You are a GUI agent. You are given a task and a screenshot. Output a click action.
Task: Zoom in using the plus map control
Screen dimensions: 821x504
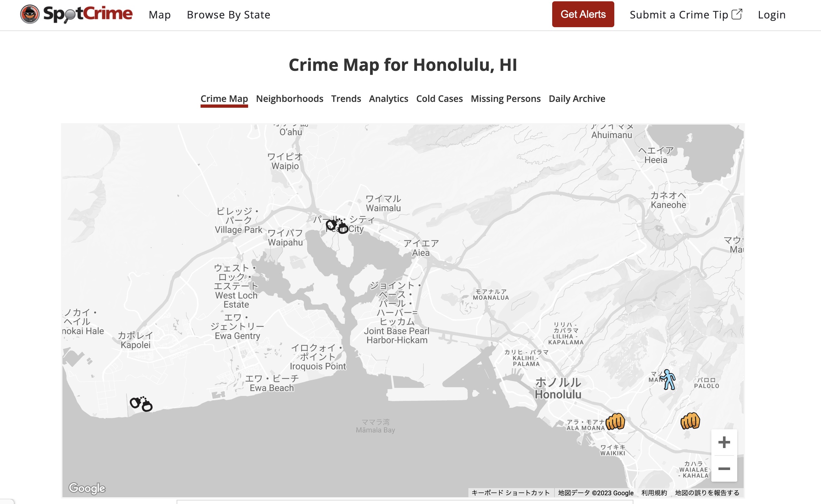click(x=724, y=442)
